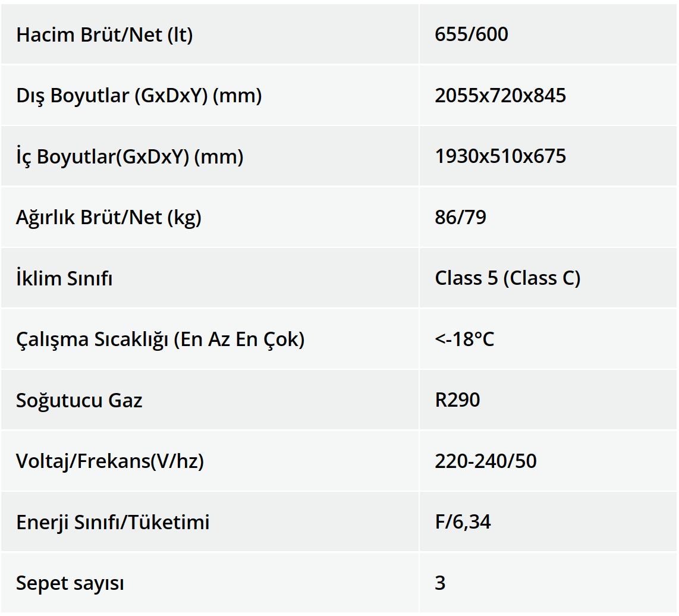Screen dimensions: 679x616
Task: Click the 'Voltaj/Frekans(V/hz)' label
Action: coord(110,461)
